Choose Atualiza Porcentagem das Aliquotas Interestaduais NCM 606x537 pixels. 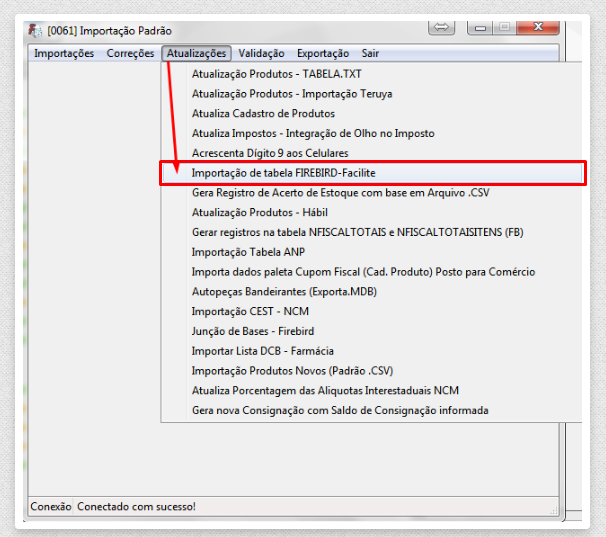coord(371,390)
